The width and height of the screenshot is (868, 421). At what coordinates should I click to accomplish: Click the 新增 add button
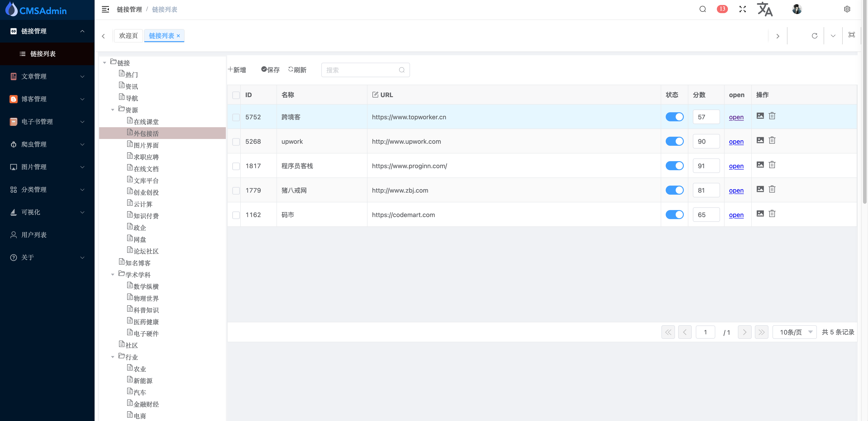click(236, 70)
